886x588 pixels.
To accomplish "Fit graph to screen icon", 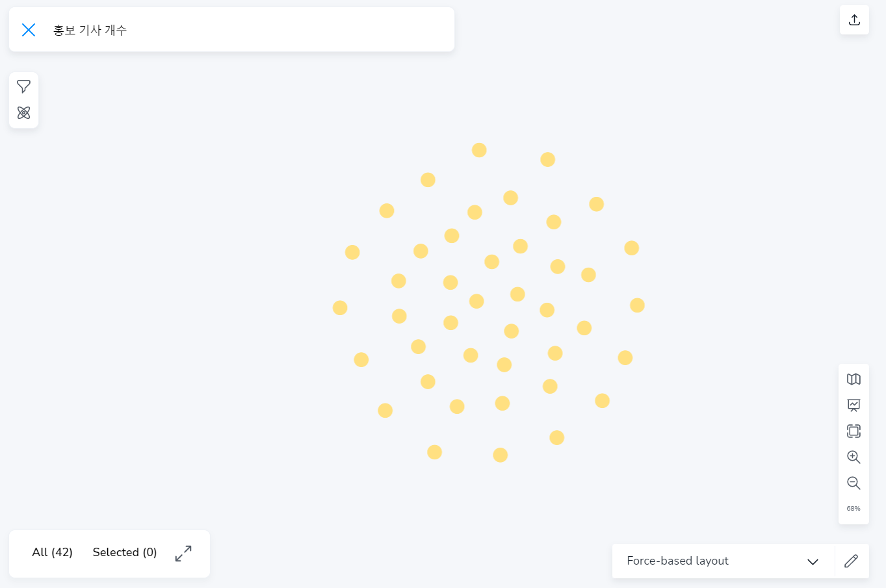I will 853,431.
